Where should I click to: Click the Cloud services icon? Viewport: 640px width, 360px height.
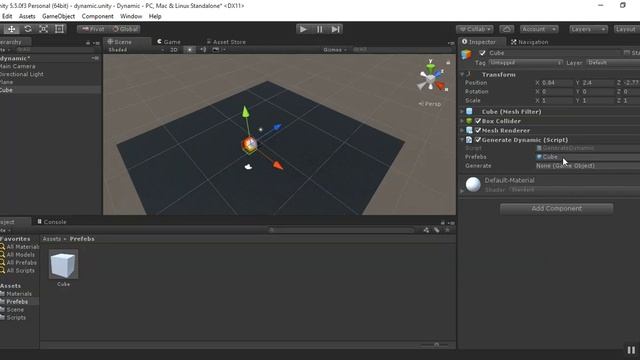click(507, 29)
